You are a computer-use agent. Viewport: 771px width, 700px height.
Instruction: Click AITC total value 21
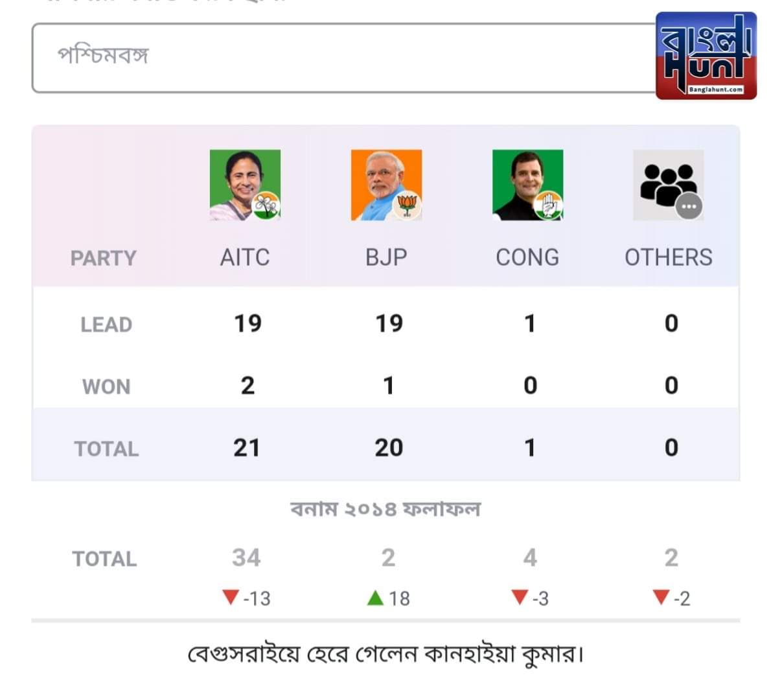(246, 448)
